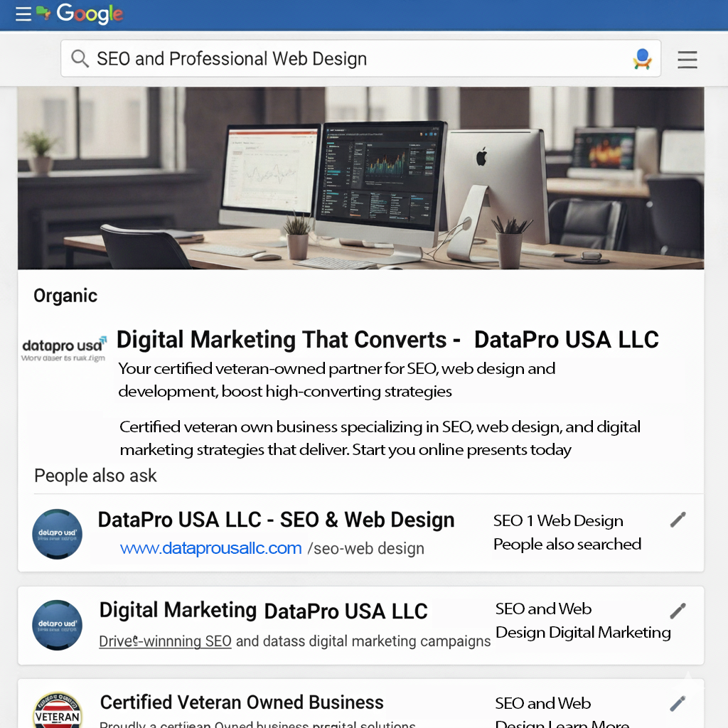Image resolution: width=728 pixels, height=728 pixels.
Task: Click 'Digital Marketing DataPro USA LLC' result title
Action: tap(263, 611)
